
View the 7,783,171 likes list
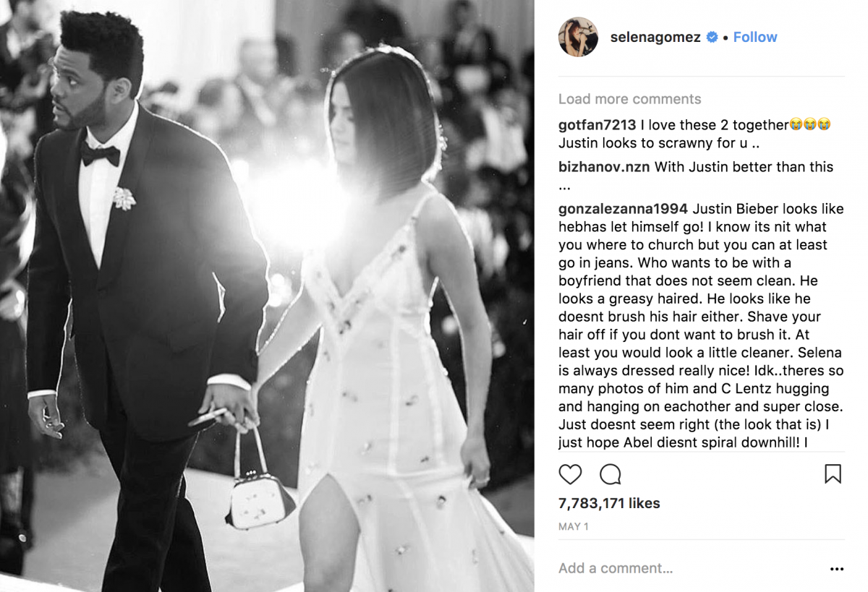pos(609,503)
